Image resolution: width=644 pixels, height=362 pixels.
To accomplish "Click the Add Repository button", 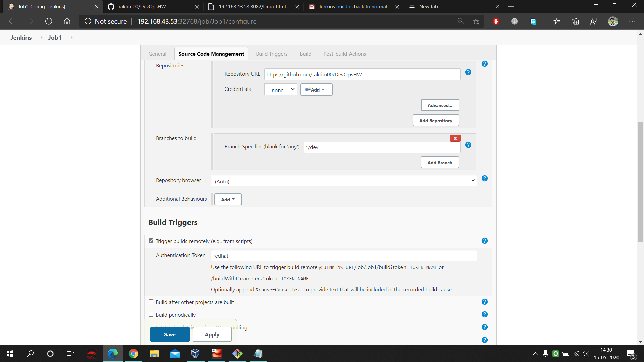I will 435,121.
